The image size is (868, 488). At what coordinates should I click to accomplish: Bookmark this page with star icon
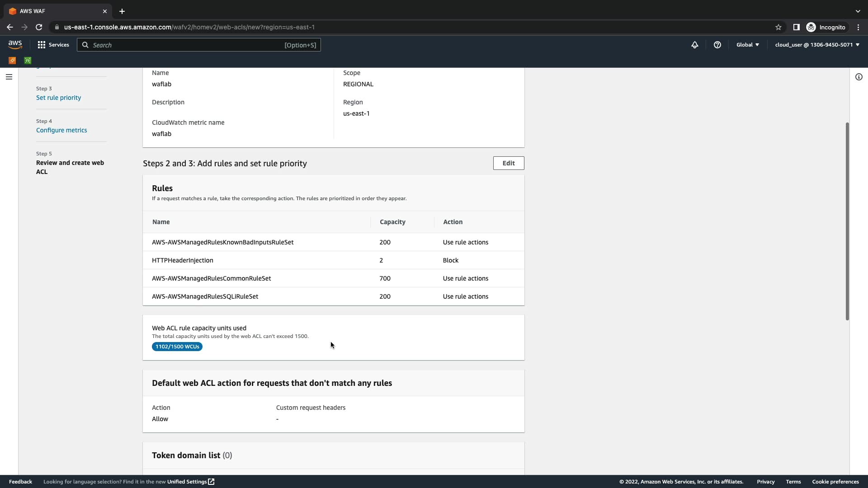point(778,27)
